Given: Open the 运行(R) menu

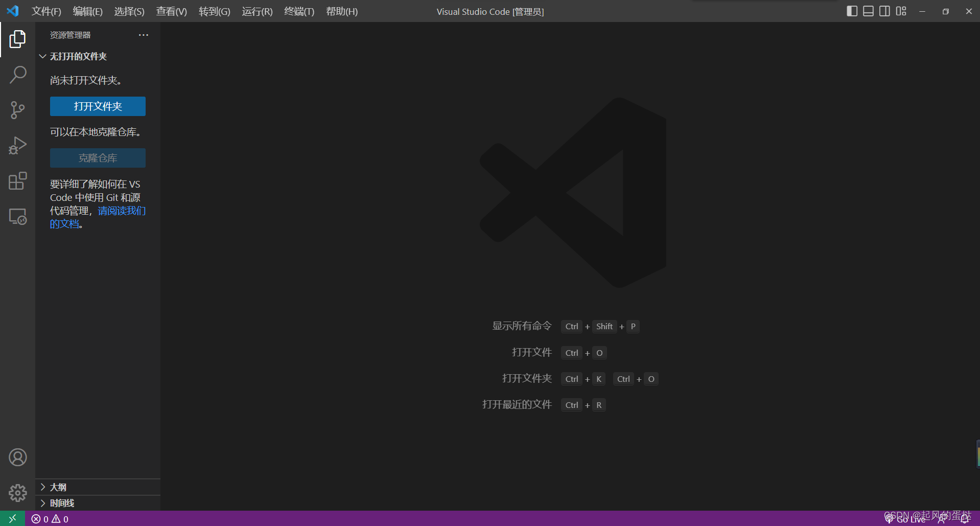Looking at the screenshot, I should click(x=258, y=11).
